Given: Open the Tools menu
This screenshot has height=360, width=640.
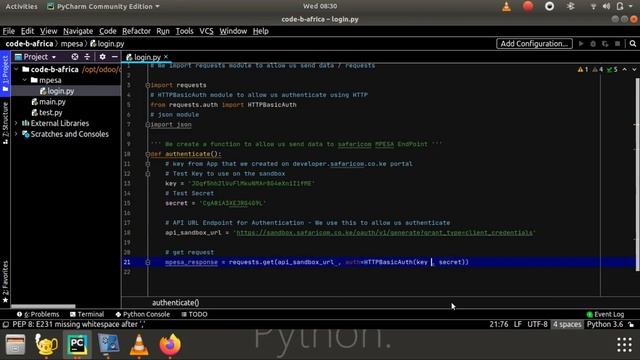Looking at the screenshot, I should pos(184,31).
